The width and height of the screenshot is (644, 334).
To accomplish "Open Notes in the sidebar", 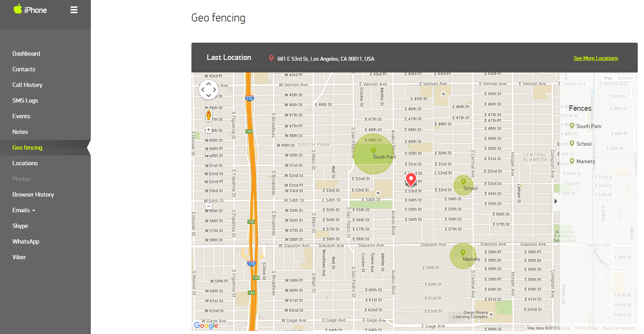I will point(20,132).
